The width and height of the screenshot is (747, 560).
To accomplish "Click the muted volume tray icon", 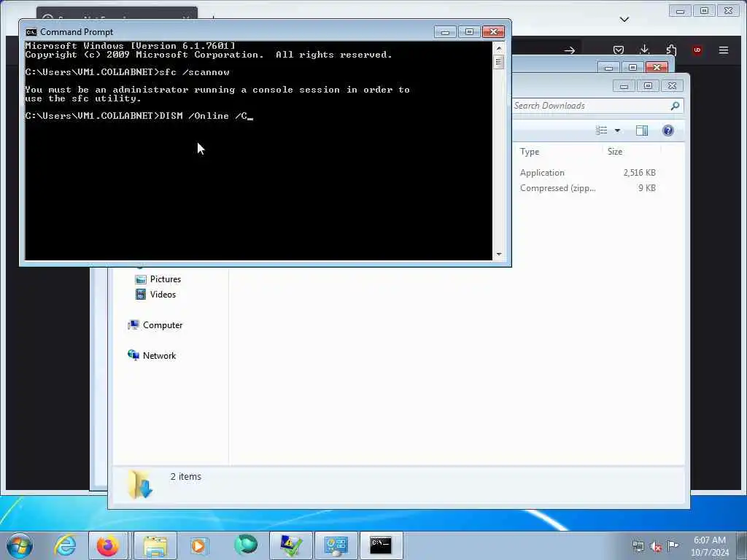I will point(656,546).
